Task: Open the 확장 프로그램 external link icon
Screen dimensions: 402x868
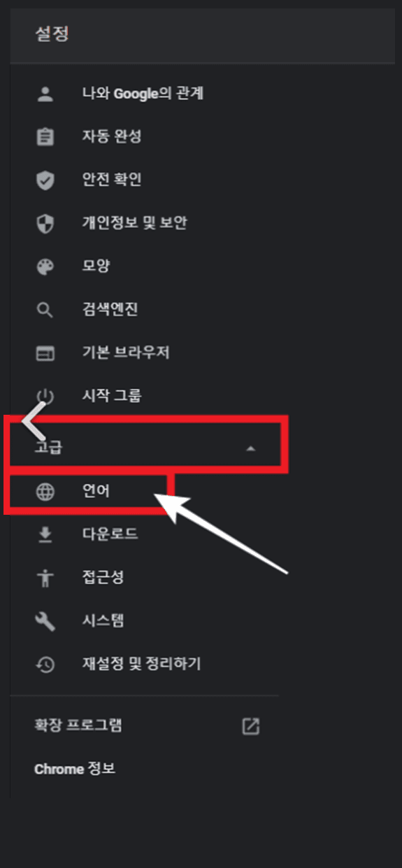Action: pyautogui.click(x=251, y=726)
